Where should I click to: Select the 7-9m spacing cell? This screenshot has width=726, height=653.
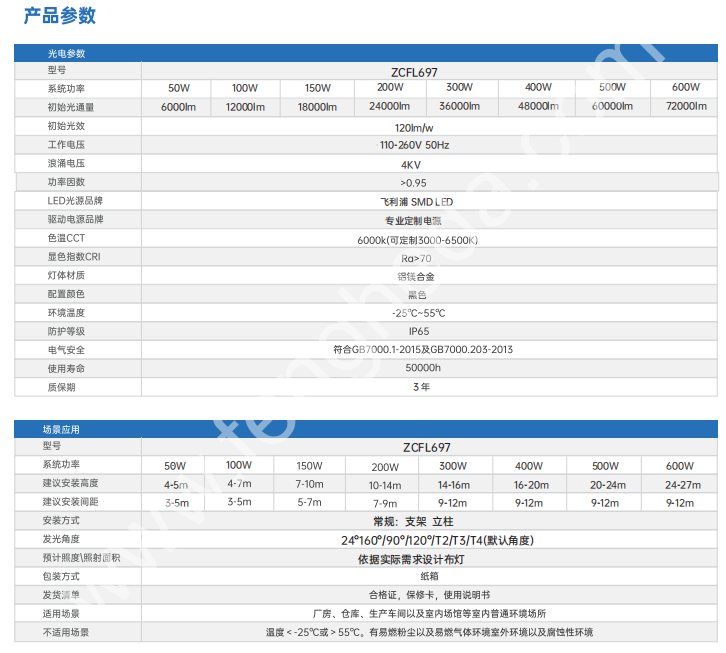tap(385, 504)
